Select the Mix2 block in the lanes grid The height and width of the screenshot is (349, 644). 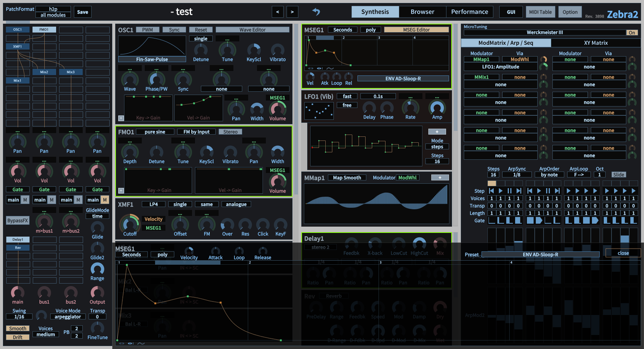(x=44, y=72)
